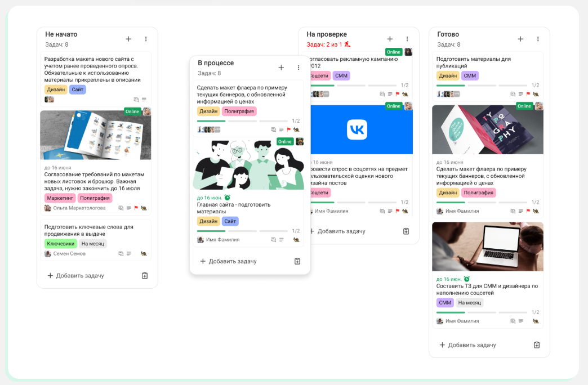The image size is (588, 385).
Task: Click Сайт tag on first Не начато card
Action: [78, 89]
